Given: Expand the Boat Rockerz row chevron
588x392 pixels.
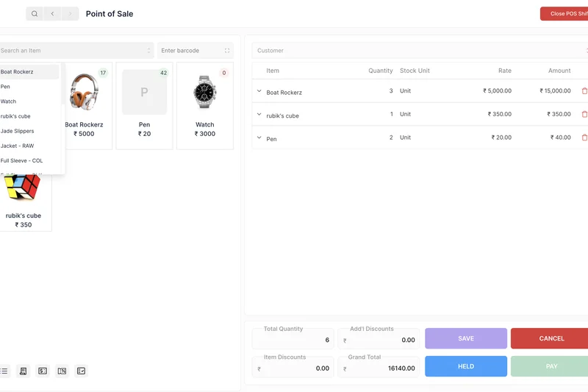Looking at the screenshot, I should pos(259,91).
